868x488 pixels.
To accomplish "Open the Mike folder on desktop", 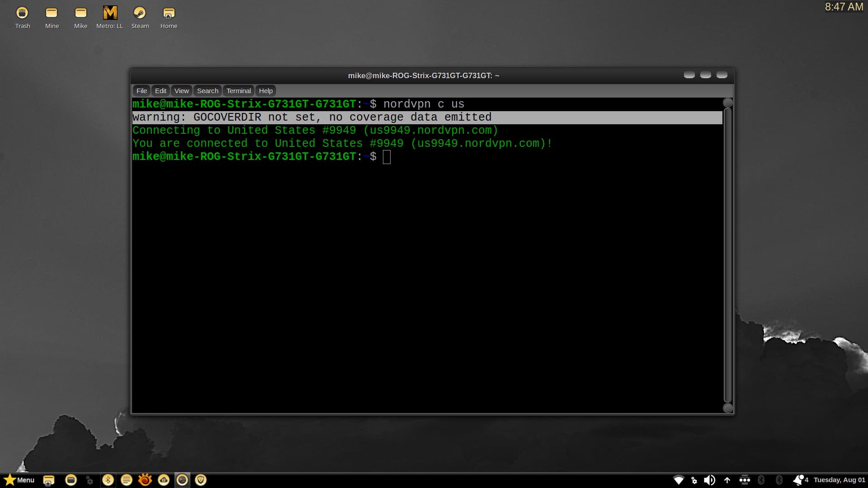I will tap(80, 18).
